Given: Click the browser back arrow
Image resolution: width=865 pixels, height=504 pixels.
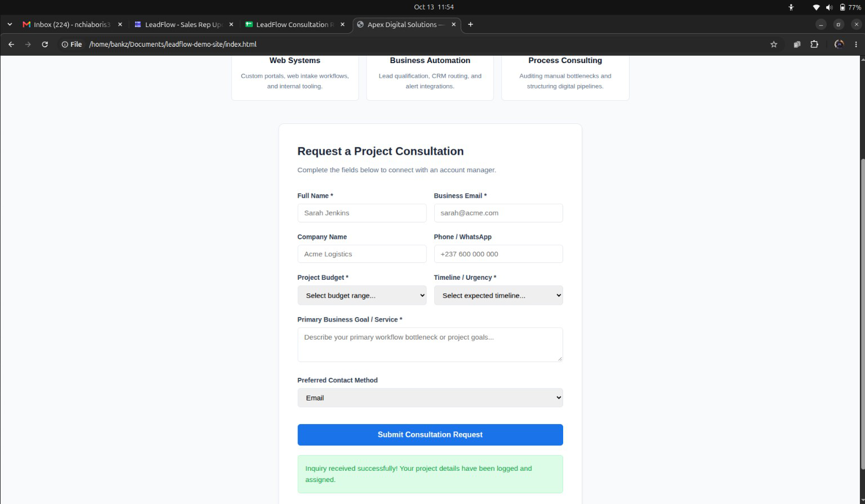Looking at the screenshot, I should click(11, 44).
